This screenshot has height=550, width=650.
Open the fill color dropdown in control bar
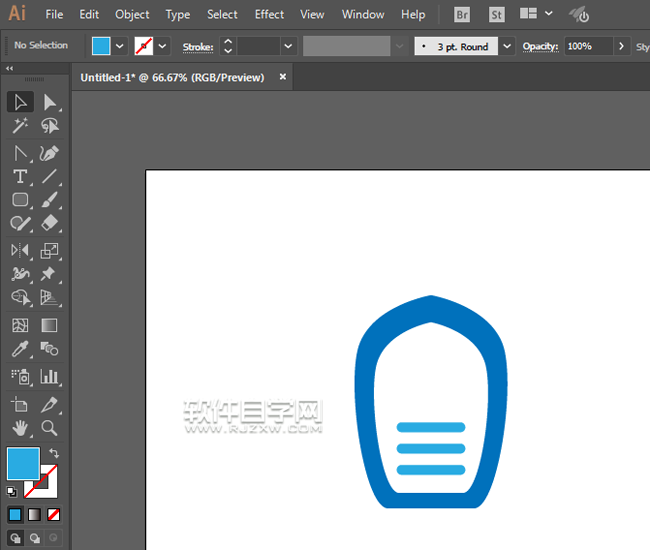pos(120,46)
